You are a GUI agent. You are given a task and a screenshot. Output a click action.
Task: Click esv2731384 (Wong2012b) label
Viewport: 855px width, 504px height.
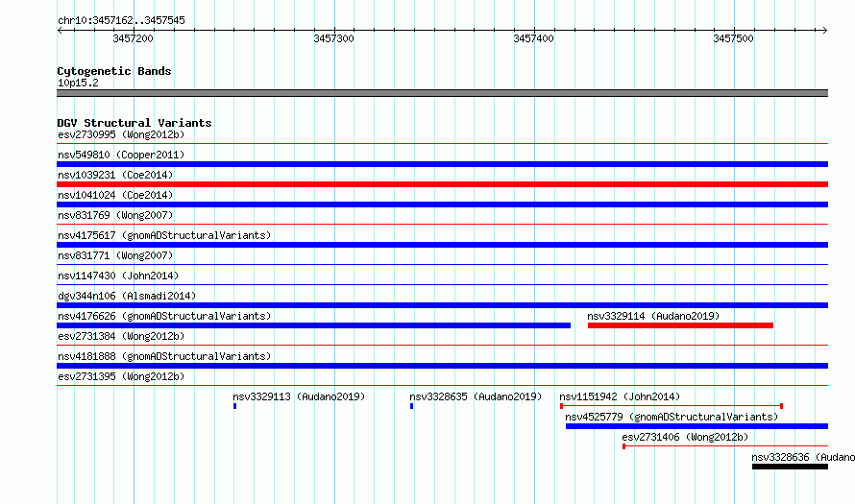(x=121, y=336)
